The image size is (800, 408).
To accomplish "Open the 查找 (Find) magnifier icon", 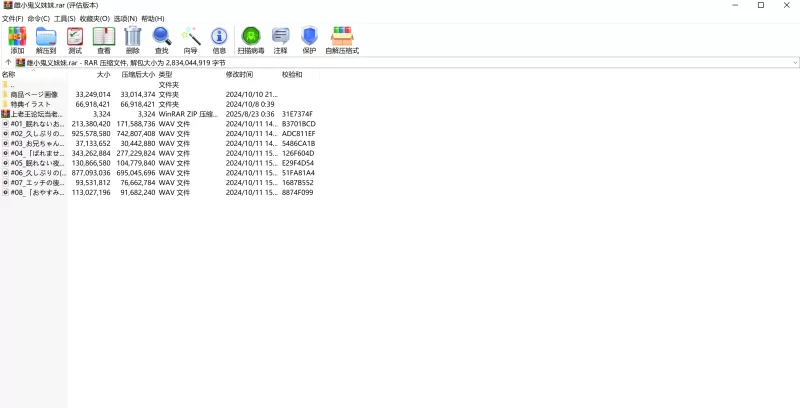I will 162,40.
